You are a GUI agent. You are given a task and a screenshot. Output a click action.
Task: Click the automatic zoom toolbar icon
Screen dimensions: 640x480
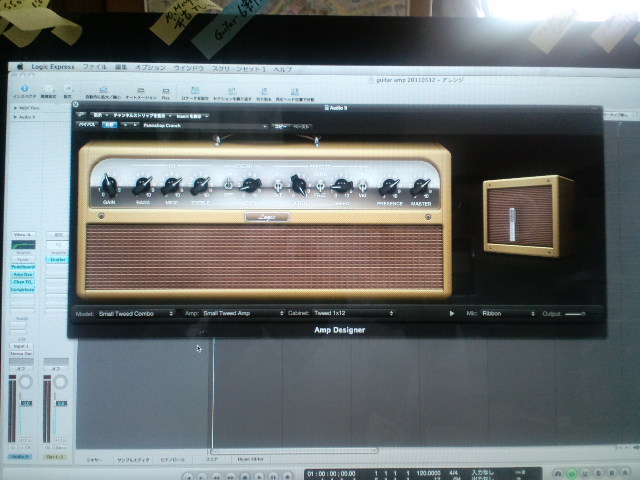click(x=103, y=93)
